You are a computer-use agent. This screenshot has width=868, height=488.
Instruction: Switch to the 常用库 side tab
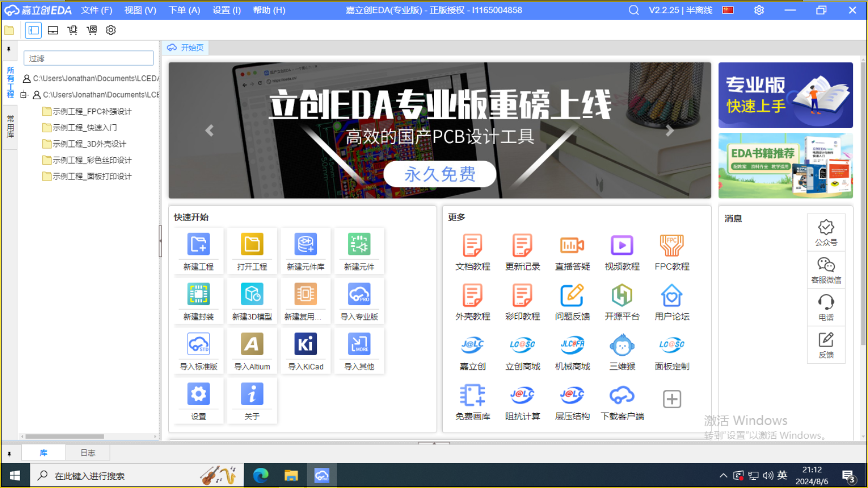point(10,126)
